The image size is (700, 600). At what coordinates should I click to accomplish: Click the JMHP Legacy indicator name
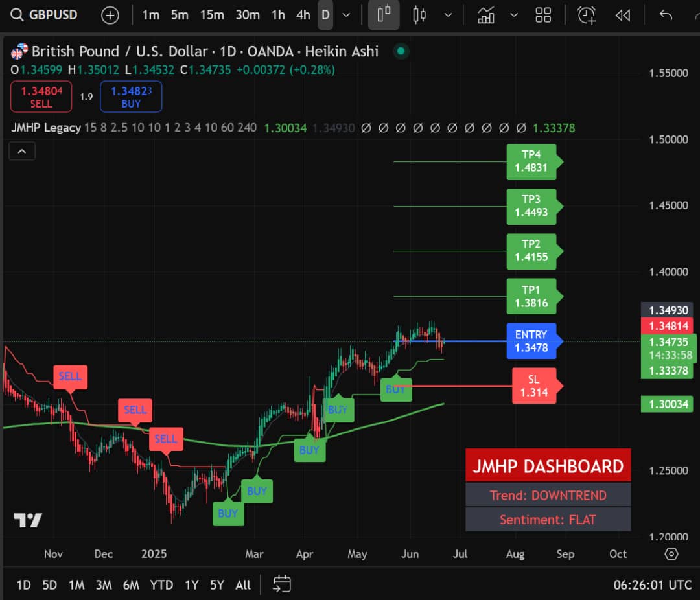45,128
